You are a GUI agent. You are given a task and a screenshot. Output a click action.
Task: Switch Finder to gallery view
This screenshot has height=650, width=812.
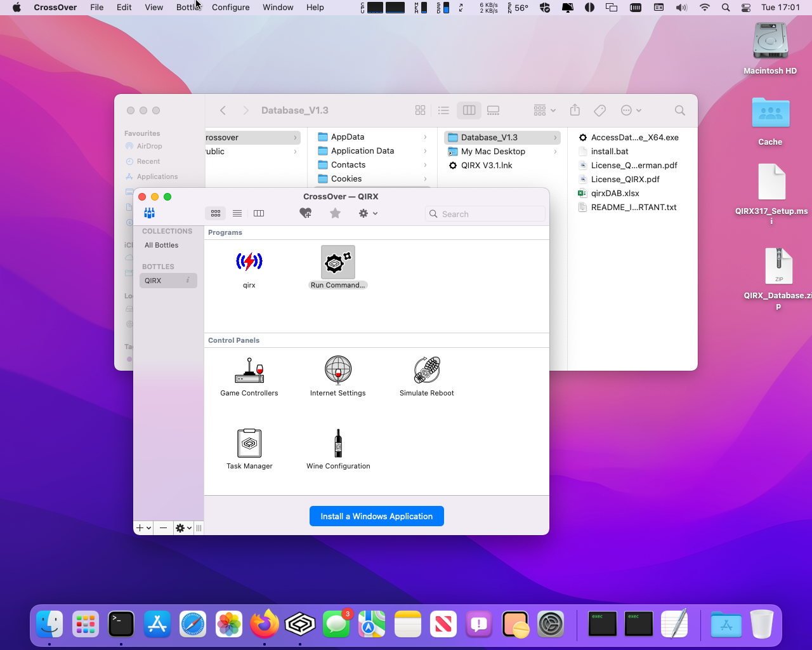493,110
